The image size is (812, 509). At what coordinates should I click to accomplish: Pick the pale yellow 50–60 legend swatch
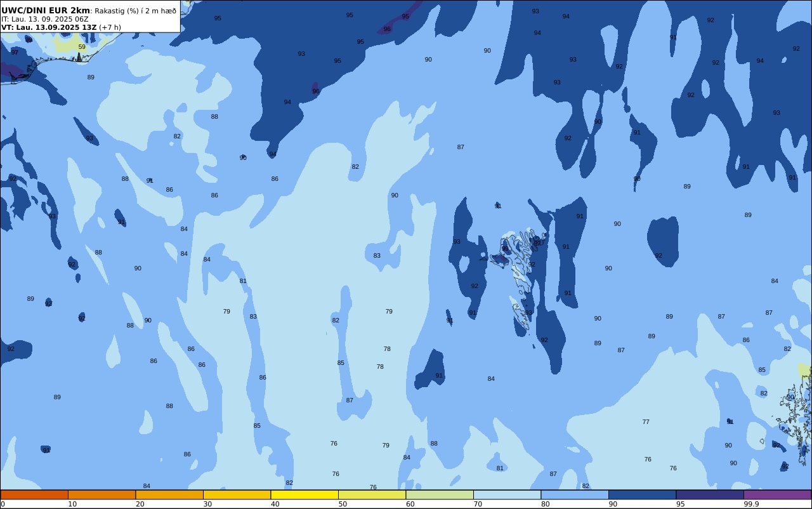(x=372, y=494)
